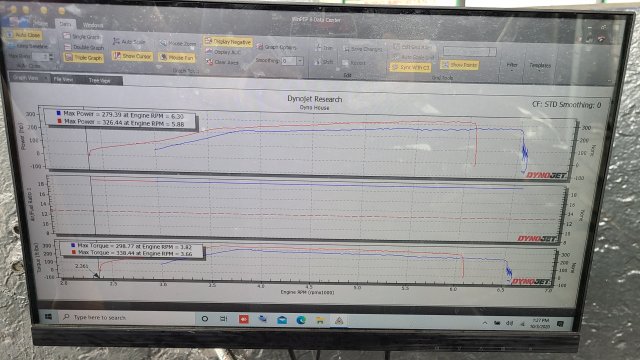The width and height of the screenshot is (640, 360).
Task: Open the Templates dropdown
Action: [540, 66]
